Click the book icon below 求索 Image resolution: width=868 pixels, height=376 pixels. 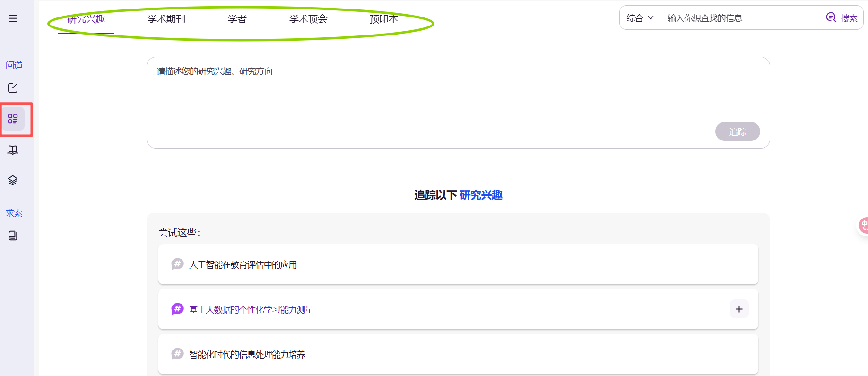click(x=13, y=236)
